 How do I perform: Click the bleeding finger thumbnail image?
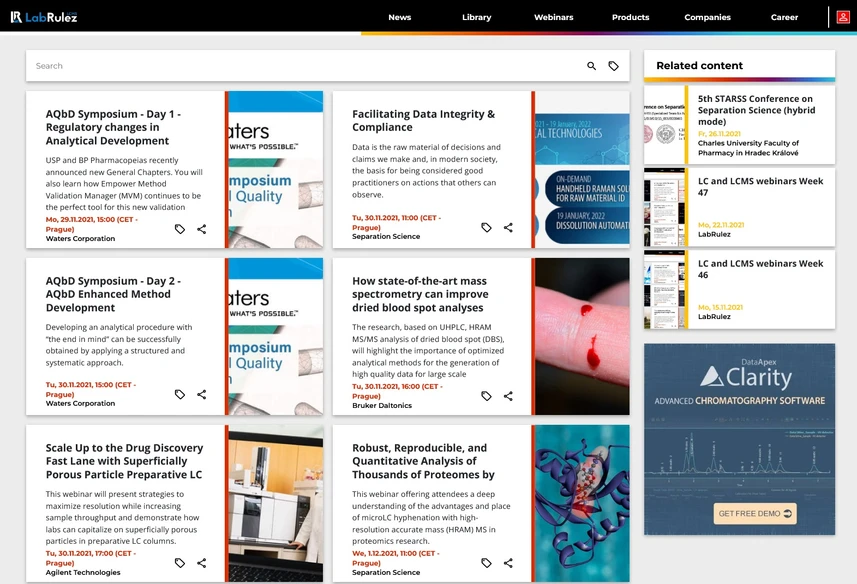(x=582, y=336)
